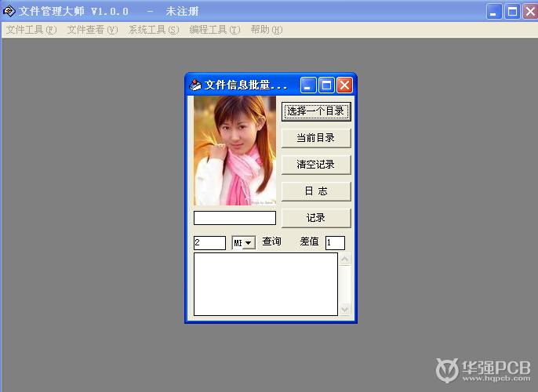Open the 文件工具 menu
This screenshot has height=392, width=538.
click(31, 30)
